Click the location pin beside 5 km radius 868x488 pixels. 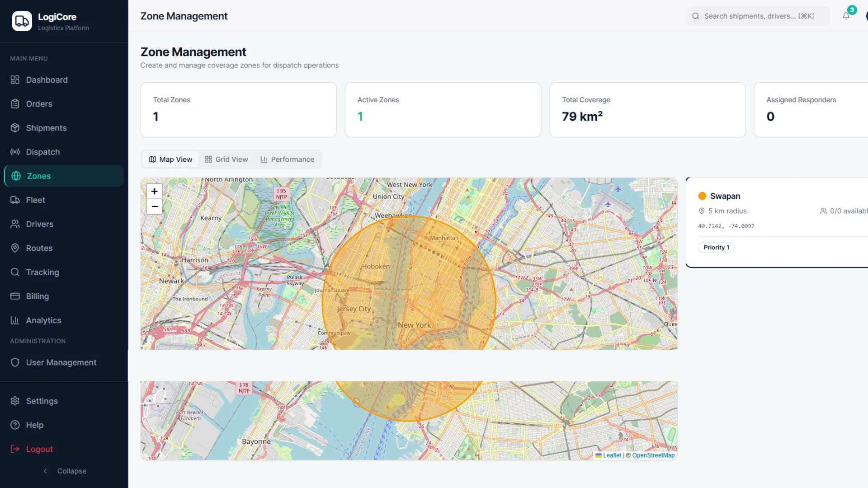pyautogui.click(x=702, y=211)
